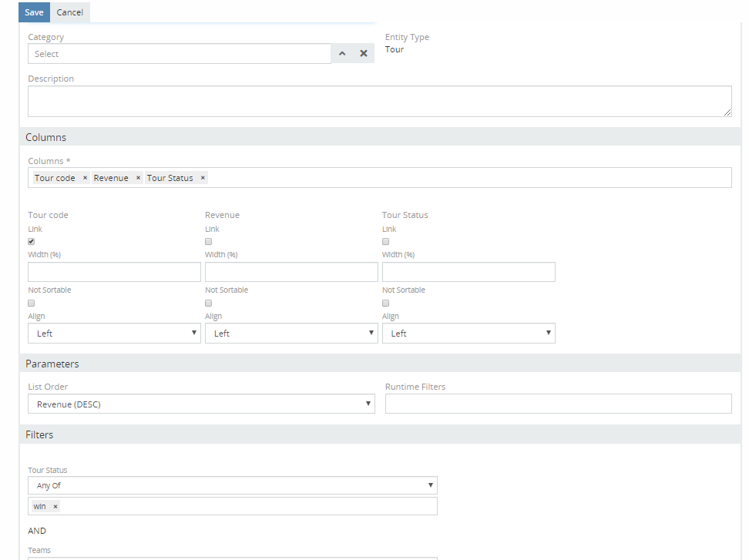Viewport: 749px width, 560px height.
Task: Open the Revenue Align dropdown
Action: point(291,334)
